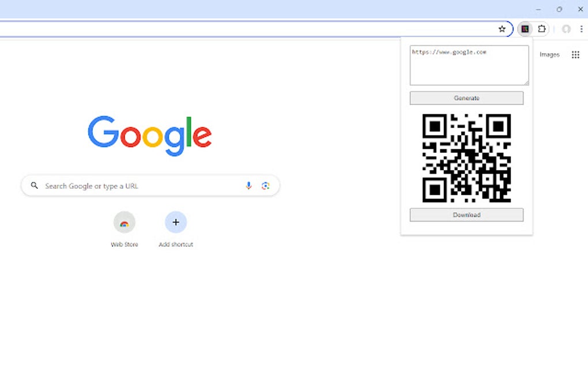
Task: Click the textarea resize handle corner
Action: point(526,83)
